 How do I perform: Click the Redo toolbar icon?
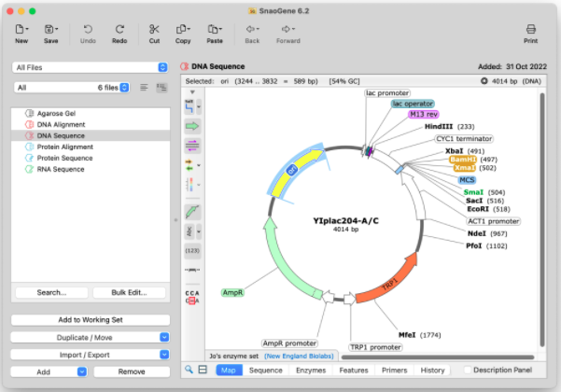(119, 29)
